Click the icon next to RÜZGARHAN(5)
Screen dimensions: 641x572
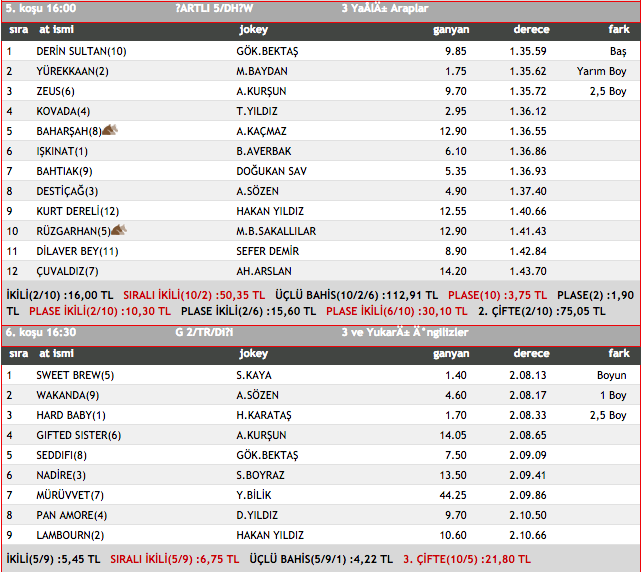pyautogui.click(x=118, y=230)
